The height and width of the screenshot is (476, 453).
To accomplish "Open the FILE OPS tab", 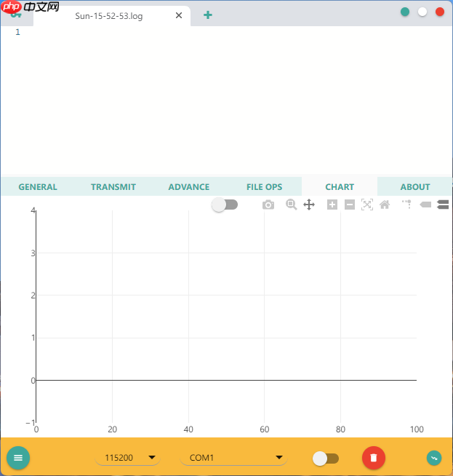I will [264, 187].
